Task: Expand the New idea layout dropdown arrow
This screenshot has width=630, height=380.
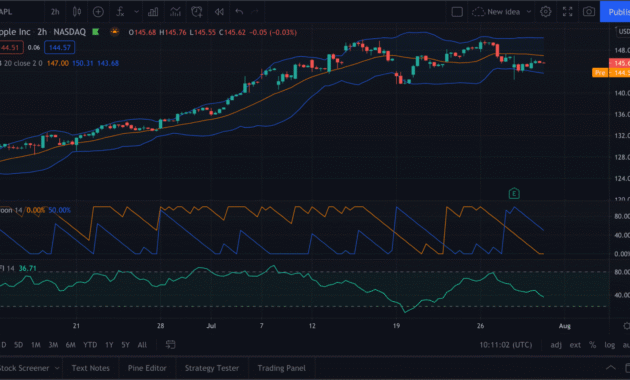Action: click(529, 12)
